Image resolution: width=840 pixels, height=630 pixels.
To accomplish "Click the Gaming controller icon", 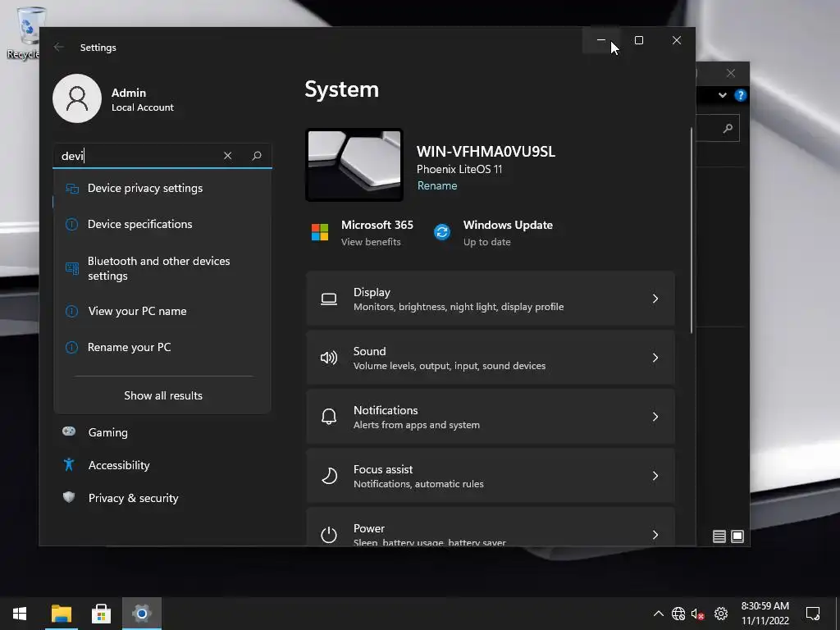I will tap(69, 431).
